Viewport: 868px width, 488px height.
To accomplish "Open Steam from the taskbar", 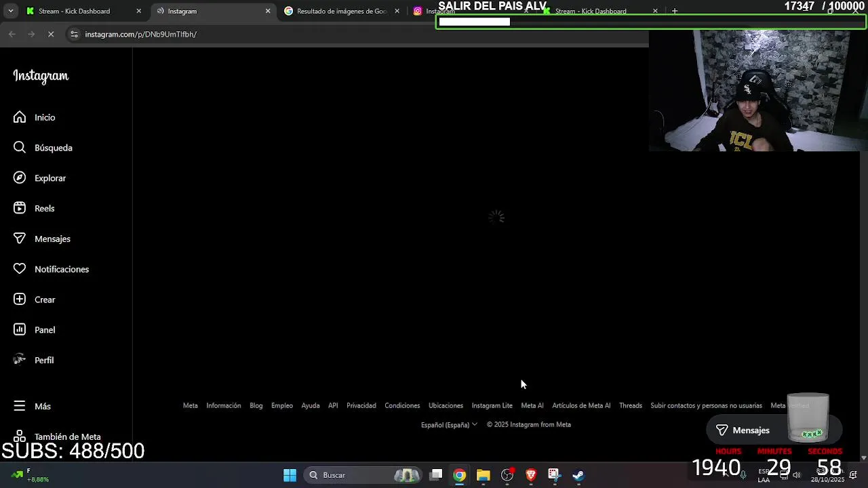I will tap(578, 475).
